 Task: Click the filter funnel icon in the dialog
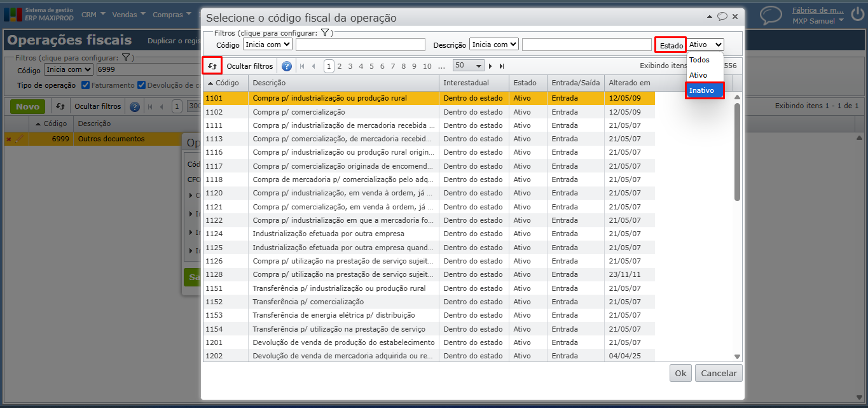(324, 32)
